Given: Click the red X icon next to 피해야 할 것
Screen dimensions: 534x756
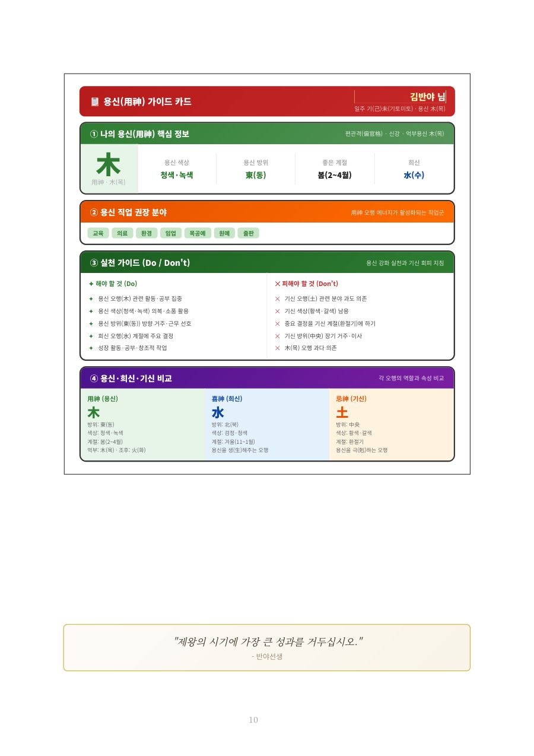Looking at the screenshot, I should coord(277,284).
